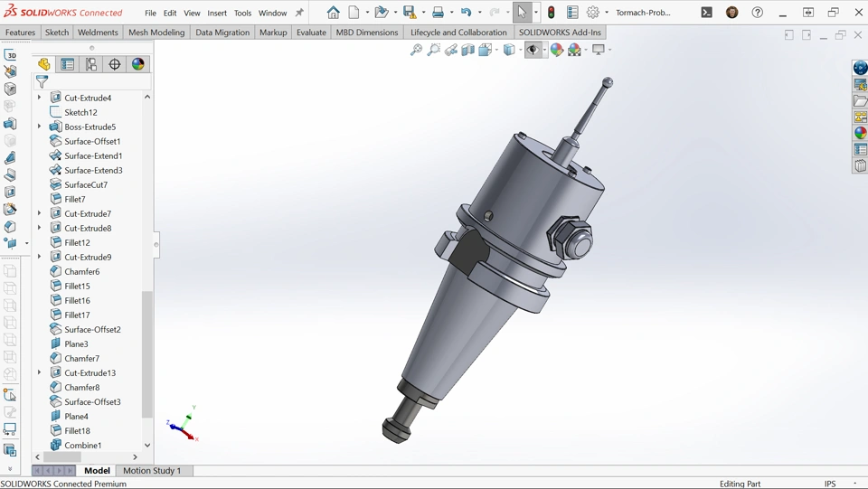The image size is (868, 489).
Task: Open the DimXpertManager crosshair tab
Action: point(115,64)
